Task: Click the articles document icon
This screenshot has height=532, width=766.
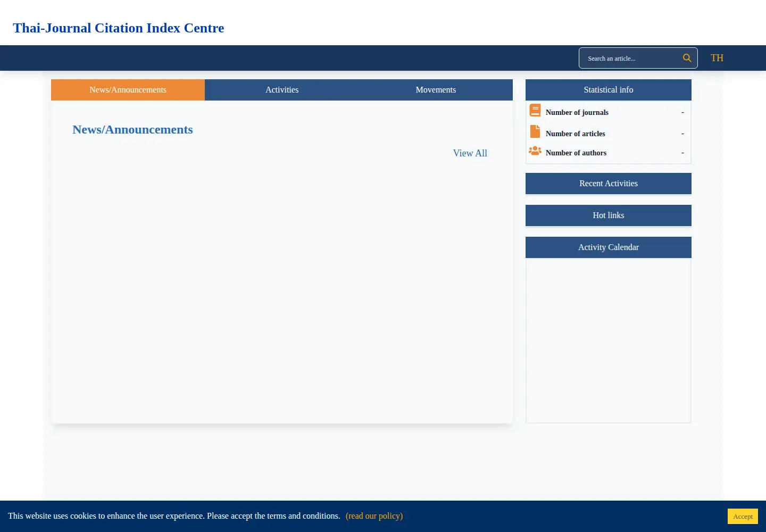Action: point(535,131)
